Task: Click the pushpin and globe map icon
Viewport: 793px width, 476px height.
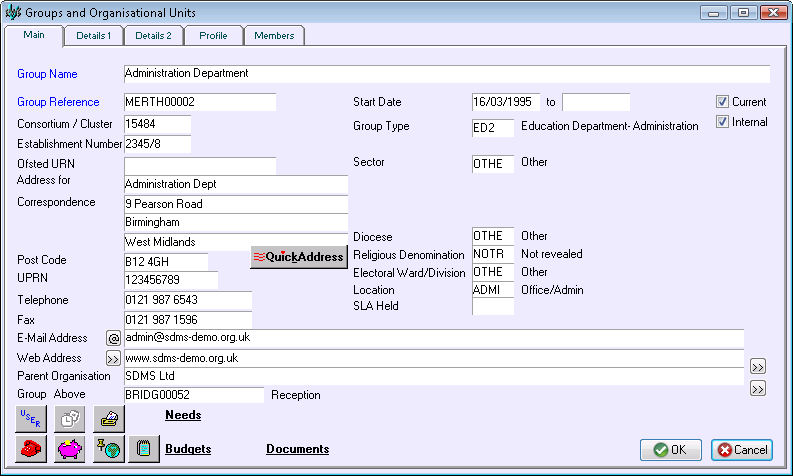Action: 109,449
